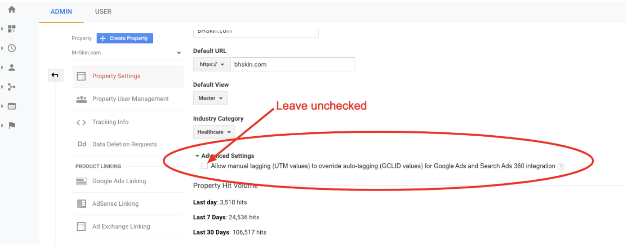The height and width of the screenshot is (248, 644).
Task: Open the Conversions flag icon
Action: (x=12, y=125)
